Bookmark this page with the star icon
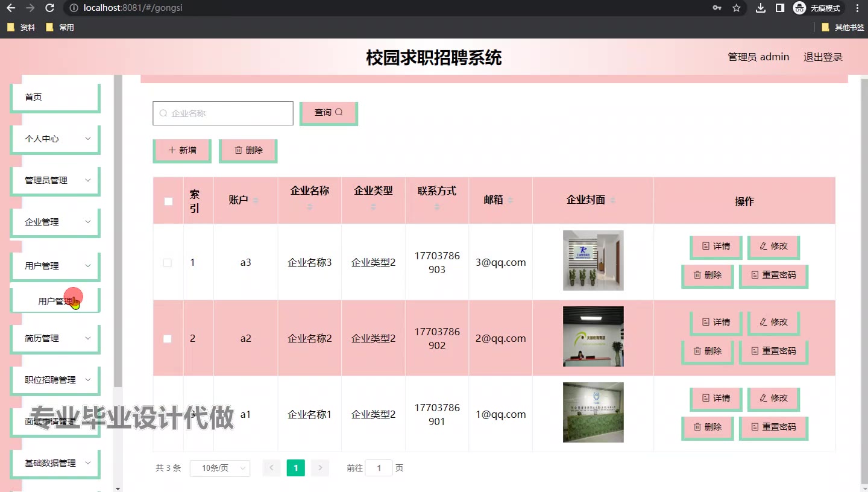 coord(736,8)
